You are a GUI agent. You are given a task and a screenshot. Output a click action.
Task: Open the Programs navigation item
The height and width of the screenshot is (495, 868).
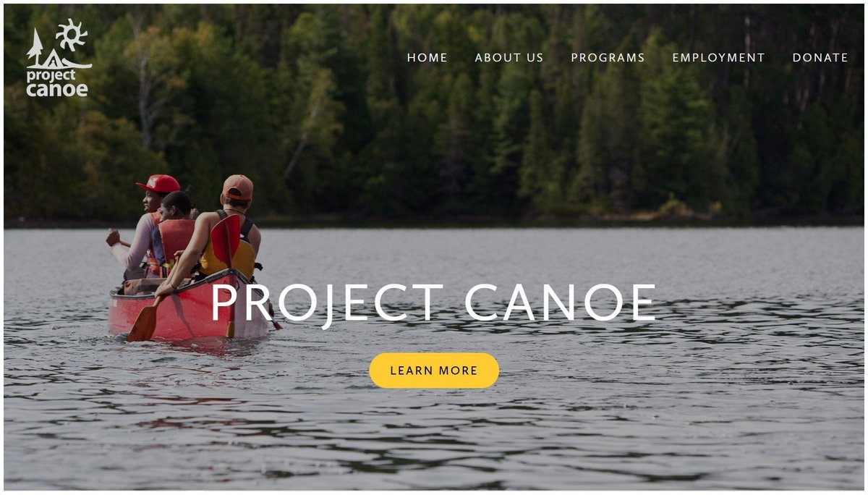[x=608, y=58]
